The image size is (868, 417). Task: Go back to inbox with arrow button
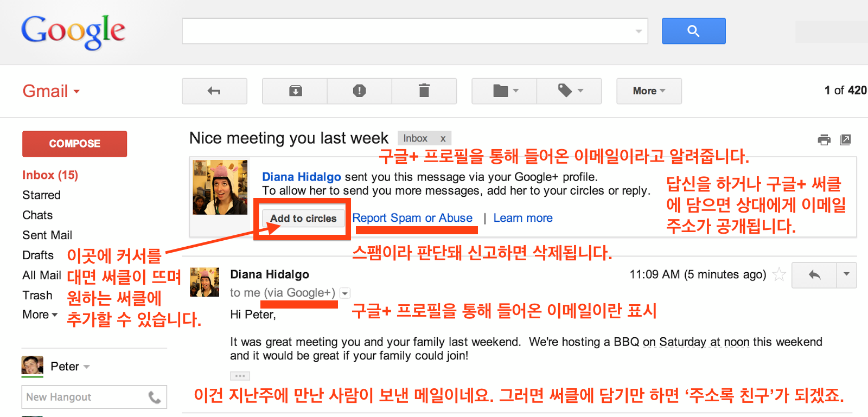[214, 91]
